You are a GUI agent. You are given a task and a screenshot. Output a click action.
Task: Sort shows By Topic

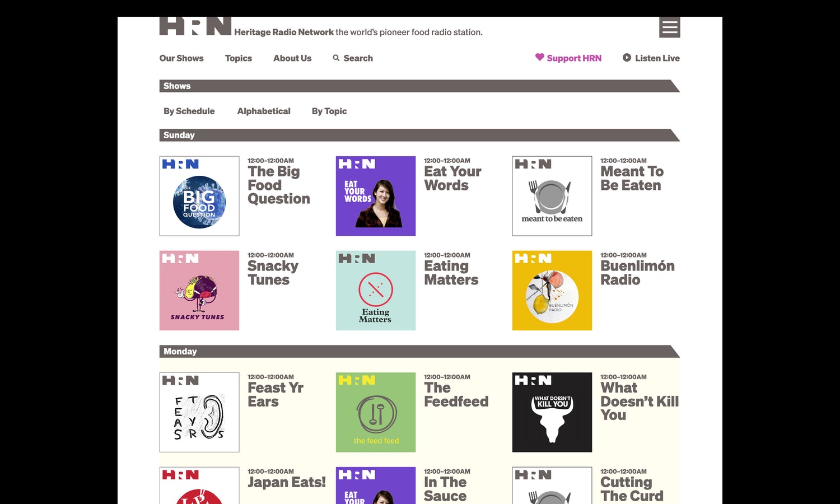[x=329, y=111]
